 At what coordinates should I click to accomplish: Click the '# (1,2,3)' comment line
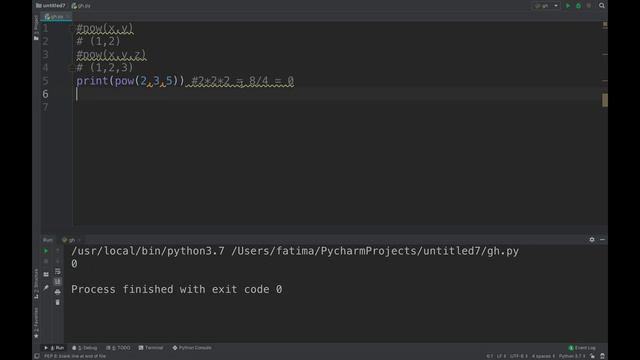(x=104, y=67)
